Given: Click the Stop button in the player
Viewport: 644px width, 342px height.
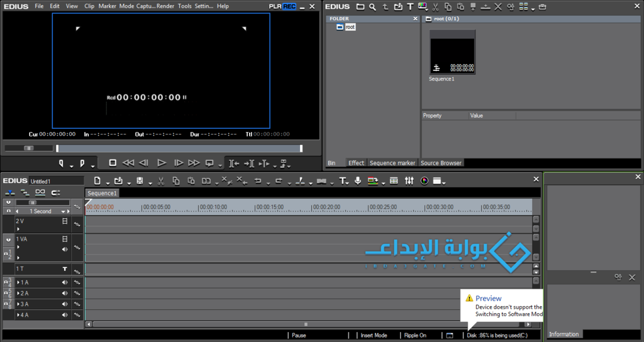Looking at the screenshot, I should point(113,163).
